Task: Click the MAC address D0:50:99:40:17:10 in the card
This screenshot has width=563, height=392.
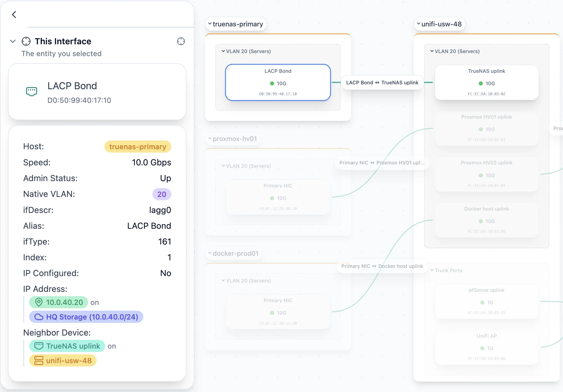Action: pos(79,100)
